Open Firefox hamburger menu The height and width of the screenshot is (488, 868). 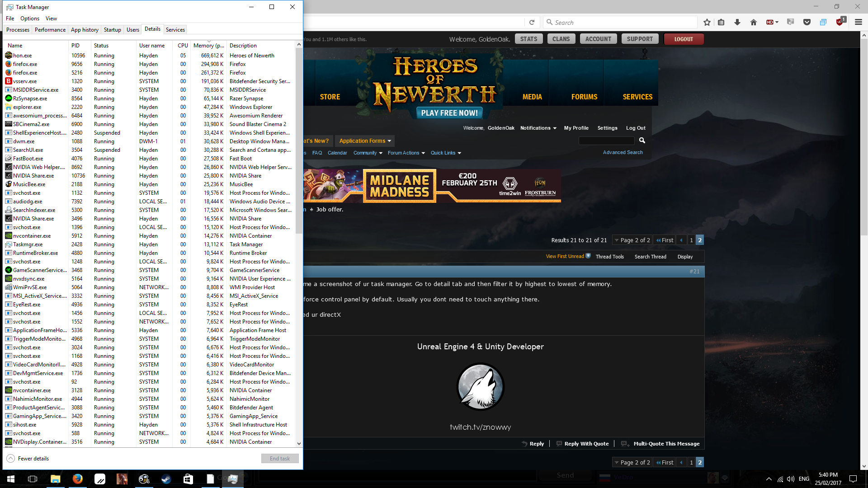[859, 22]
